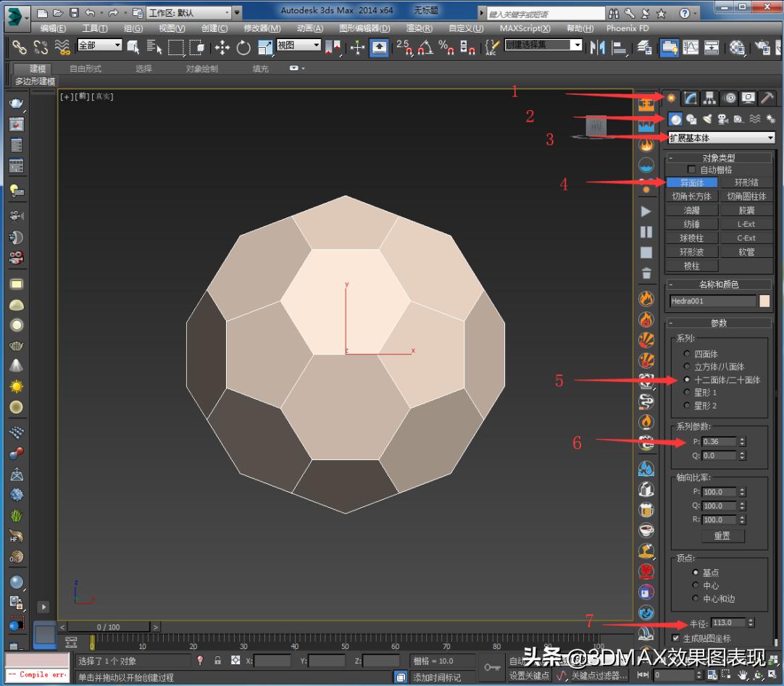Viewport: 784px width, 686px height.
Task: Open the 扩展基本体 category dropdown
Action: click(x=721, y=138)
